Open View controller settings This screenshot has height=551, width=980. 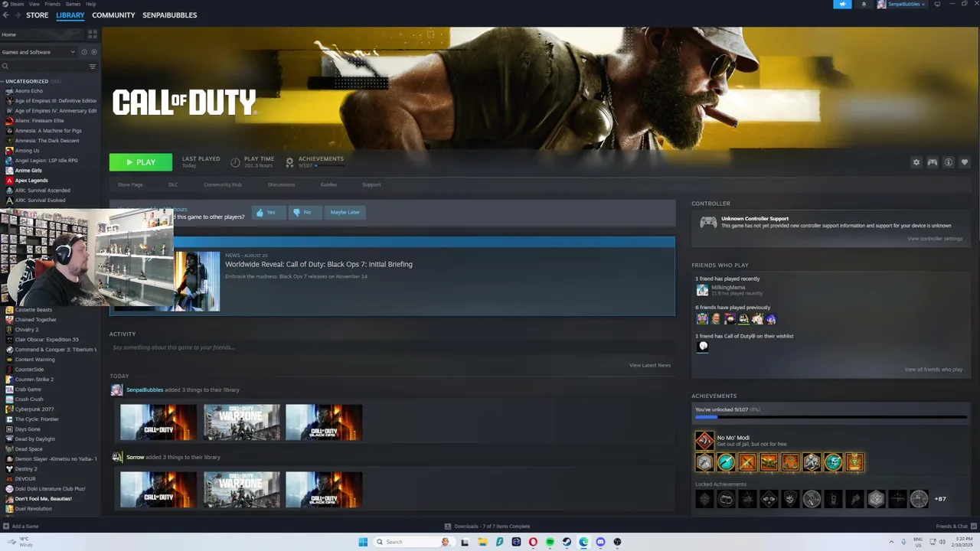[935, 239]
